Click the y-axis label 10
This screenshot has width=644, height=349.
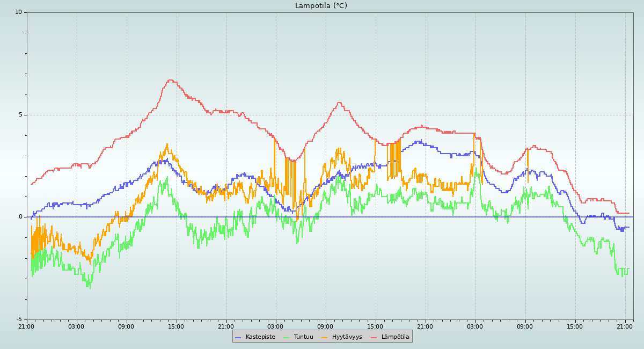coord(18,12)
